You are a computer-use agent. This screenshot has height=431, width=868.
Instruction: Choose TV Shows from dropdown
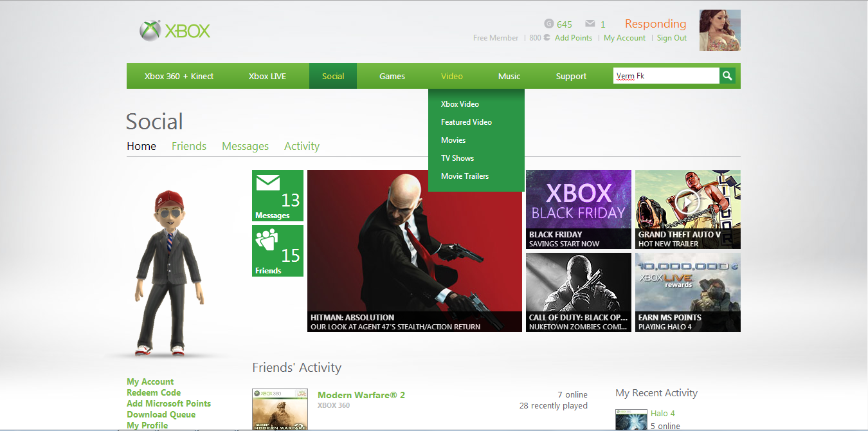coord(457,158)
